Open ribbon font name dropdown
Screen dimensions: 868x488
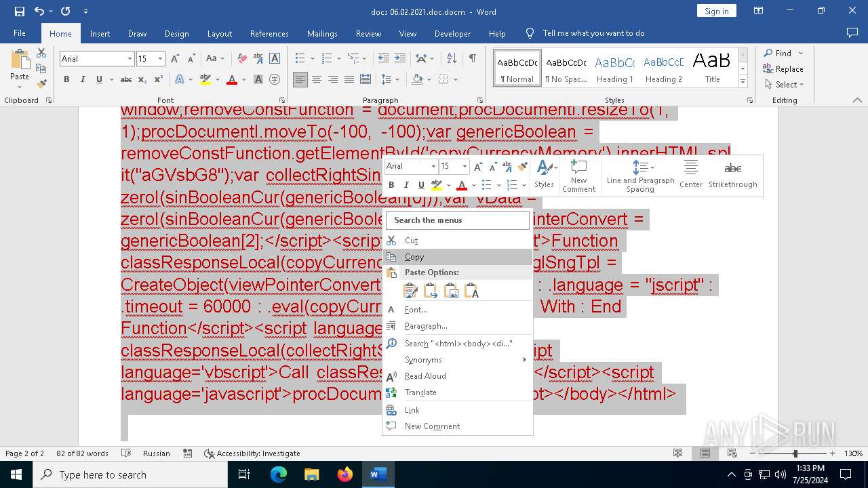[130, 59]
